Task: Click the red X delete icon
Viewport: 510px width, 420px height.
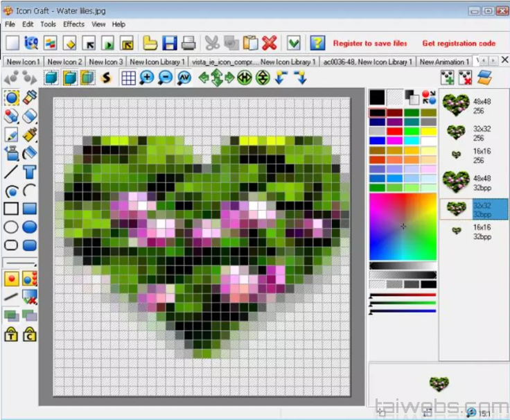Action: point(270,43)
